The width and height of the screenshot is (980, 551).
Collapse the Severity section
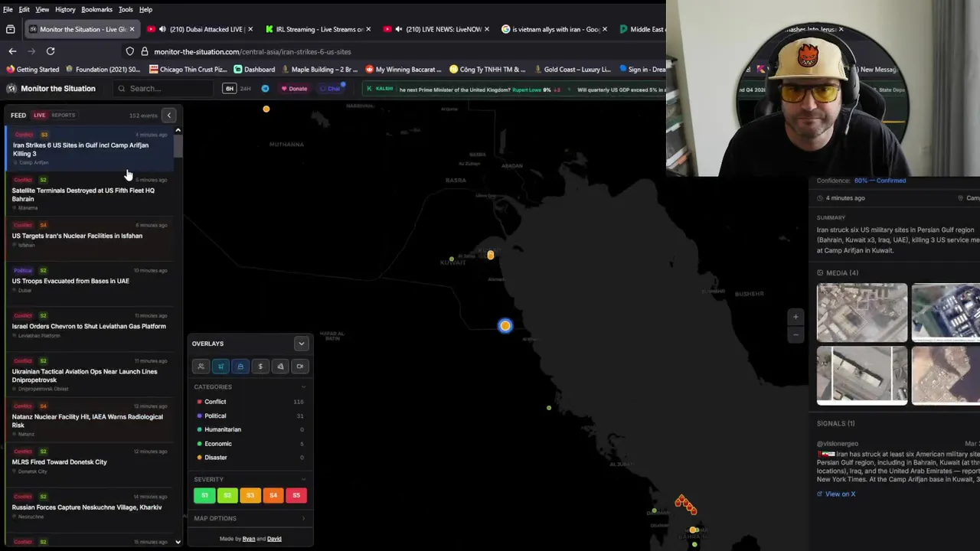click(303, 480)
